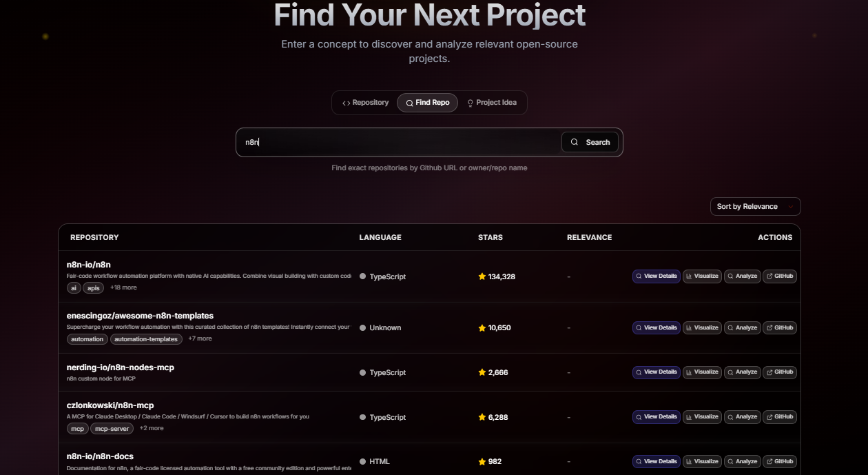Screen dimensions: 868x475
Task: Analyze nerding-io/n8n-nodes-mcp
Action: coord(743,372)
